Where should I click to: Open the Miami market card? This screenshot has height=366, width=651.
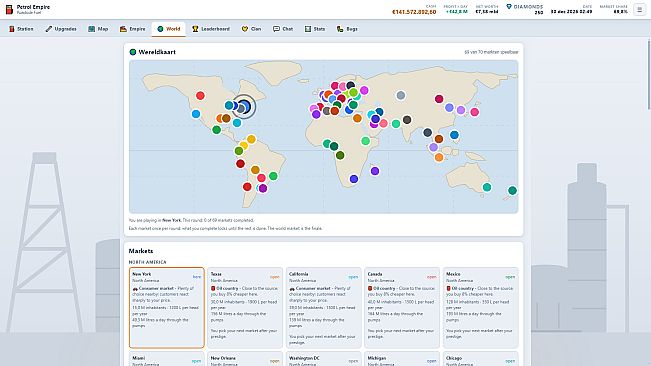pos(166,359)
